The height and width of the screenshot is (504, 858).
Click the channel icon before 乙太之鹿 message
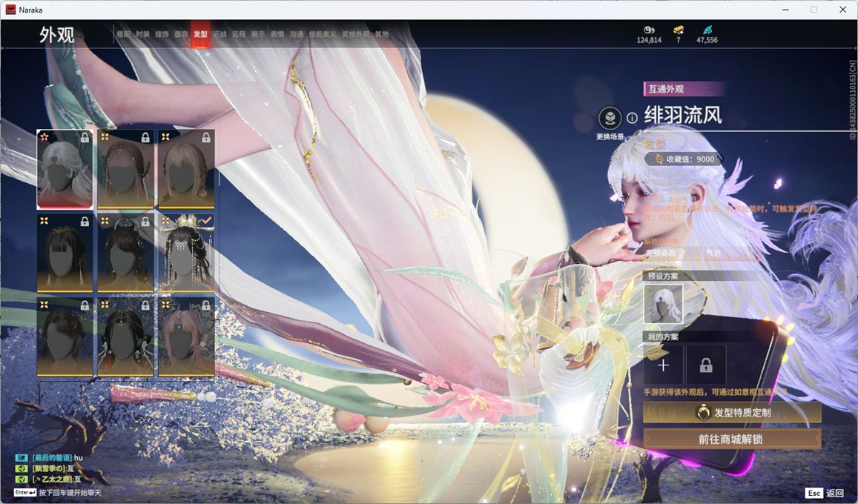click(x=22, y=480)
